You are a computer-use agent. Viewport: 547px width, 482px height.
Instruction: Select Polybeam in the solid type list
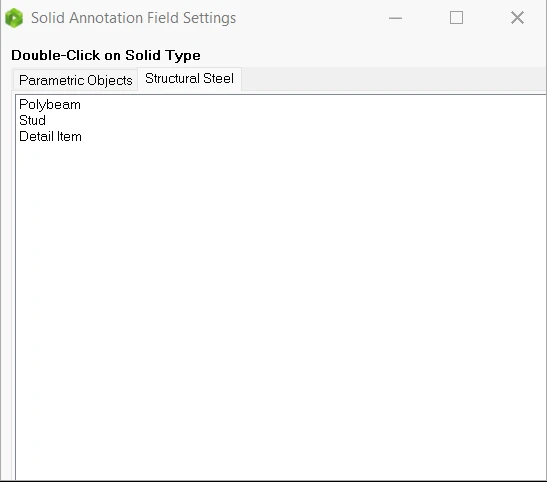pos(50,105)
